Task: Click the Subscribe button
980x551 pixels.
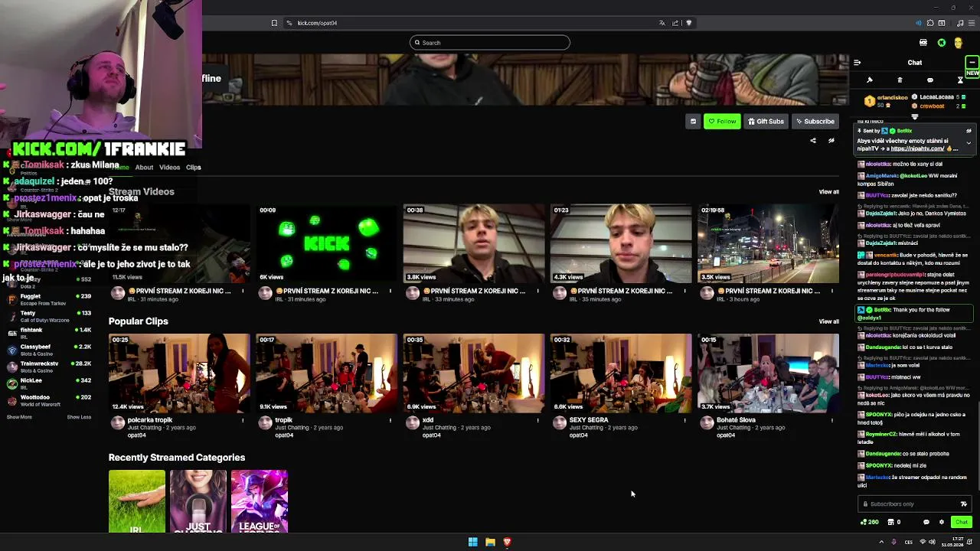Action: (x=815, y=121)
